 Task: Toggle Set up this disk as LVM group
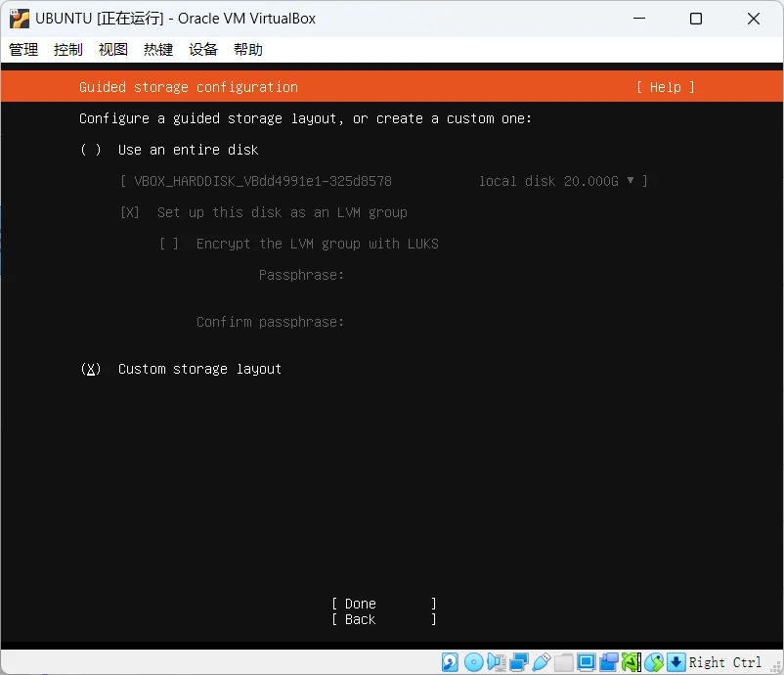(x=129, y=212)
